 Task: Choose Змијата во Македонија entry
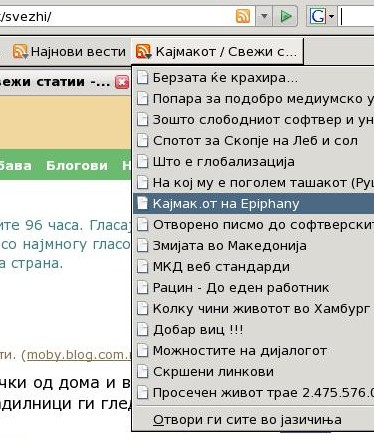[x=253, y=246]
